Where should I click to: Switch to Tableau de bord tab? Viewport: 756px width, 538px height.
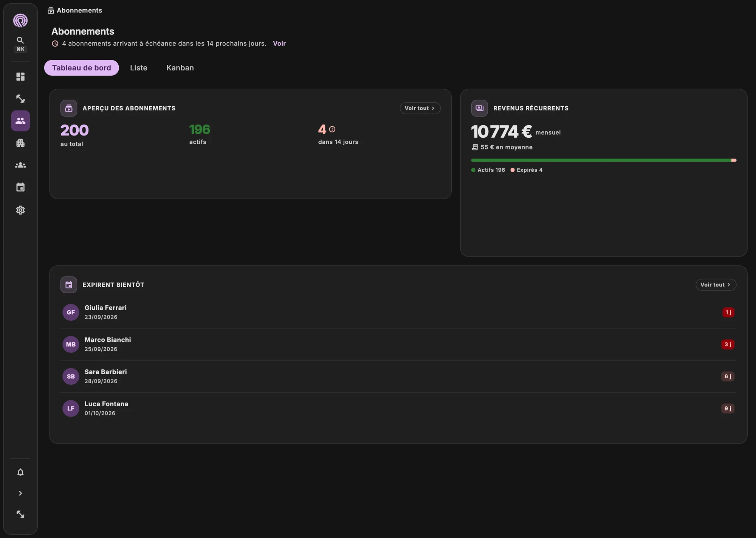click(82, 68)
